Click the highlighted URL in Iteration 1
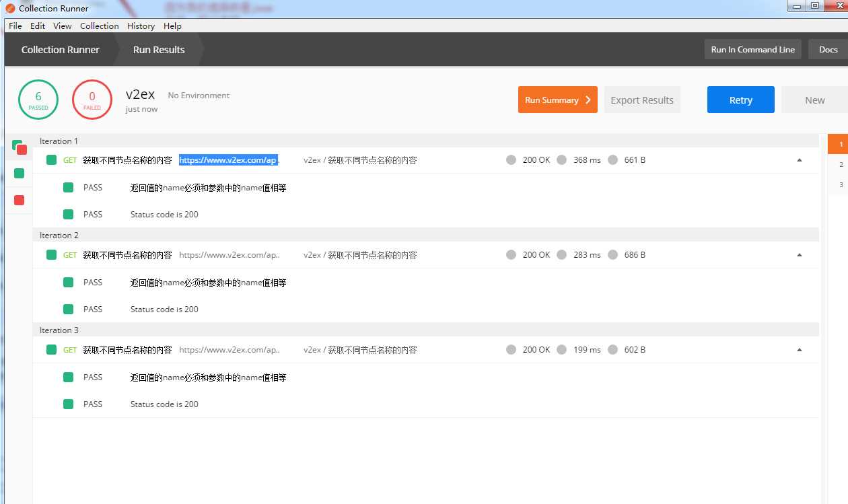 point(229,160)
